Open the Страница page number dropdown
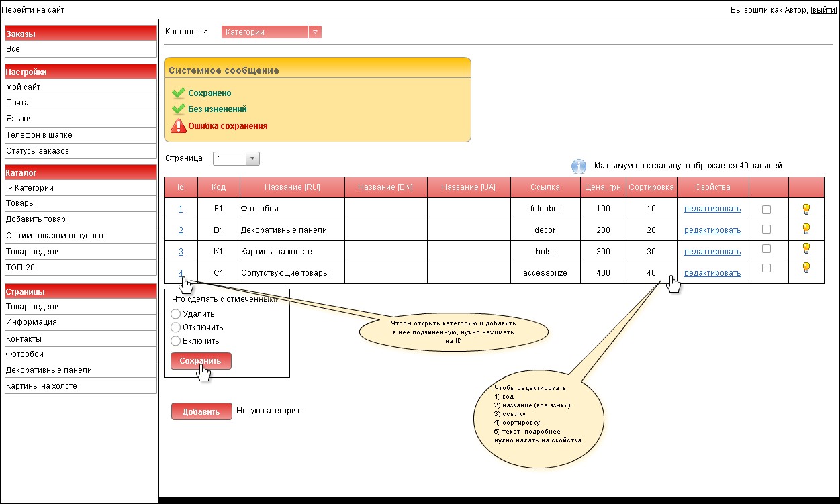This screenshot has height=504, width=840. click(x=236, y=158)
